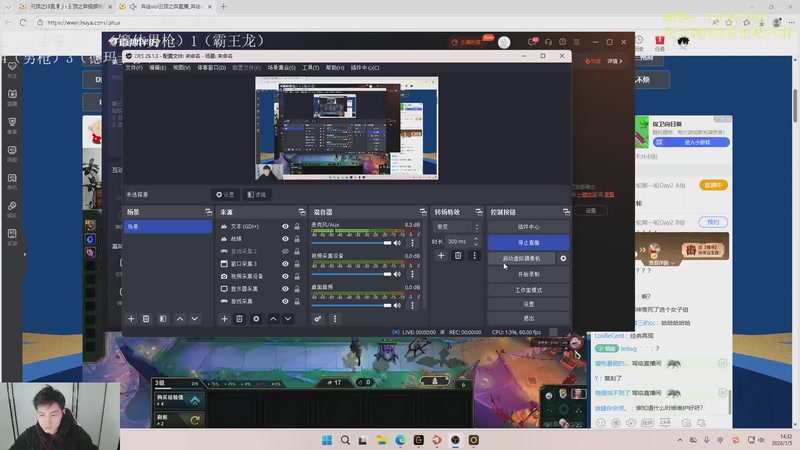The width and height of the screenshot is (800, 450).
Task: Open transition properties three-dot menu
Action: [x=474, y=256]
